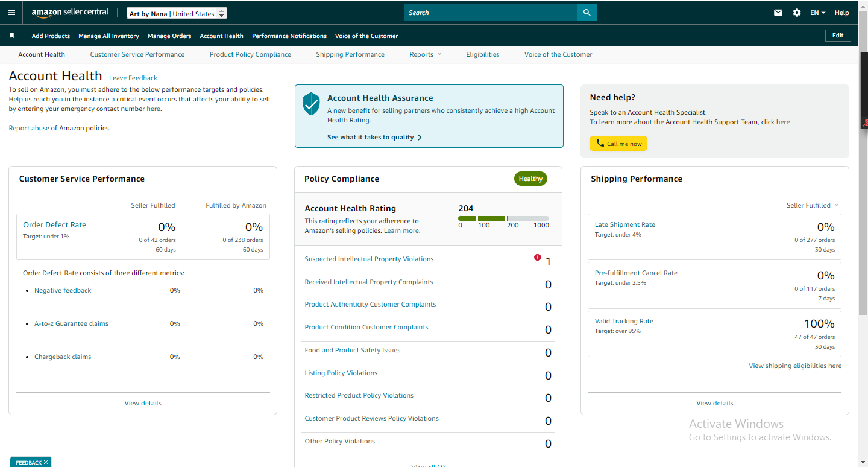
Task: View details of Customer Service Performance
Action: tap(143, 403)
